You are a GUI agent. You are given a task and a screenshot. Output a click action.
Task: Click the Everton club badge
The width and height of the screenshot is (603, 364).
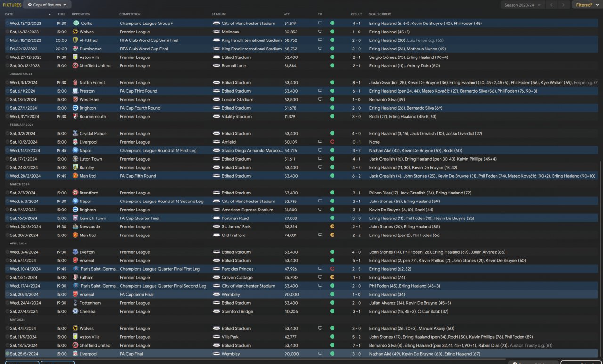coord(75,252)
